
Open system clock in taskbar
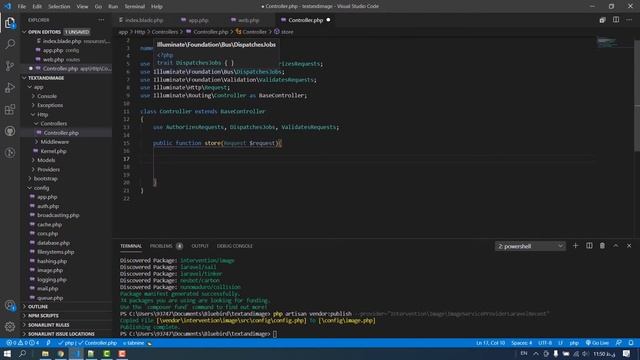[604, 353]
